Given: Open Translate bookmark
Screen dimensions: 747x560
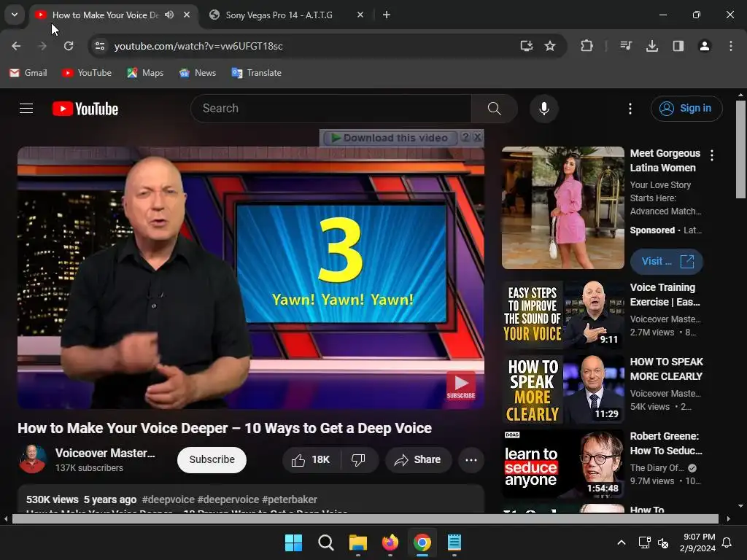Looking at the screenshot, I should (257, 73).
